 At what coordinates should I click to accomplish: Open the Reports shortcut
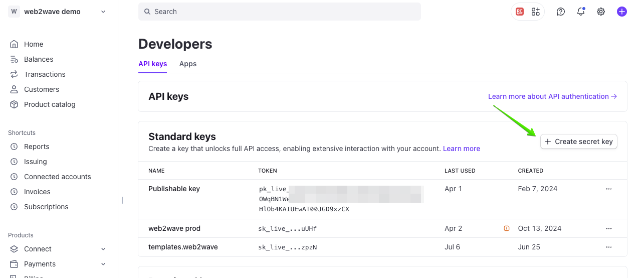pyautogui.click(x=37, y=147)
